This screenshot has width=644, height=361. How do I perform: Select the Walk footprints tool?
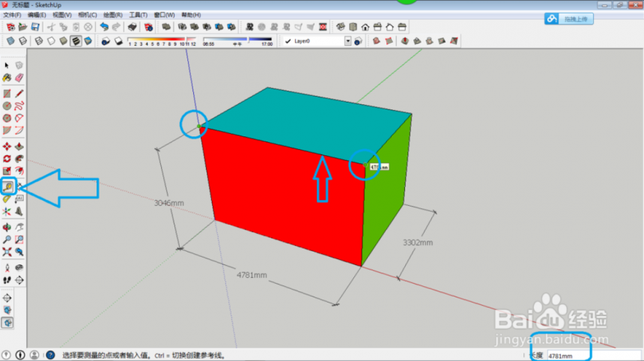pyautogui.click(x=7, y=280)
